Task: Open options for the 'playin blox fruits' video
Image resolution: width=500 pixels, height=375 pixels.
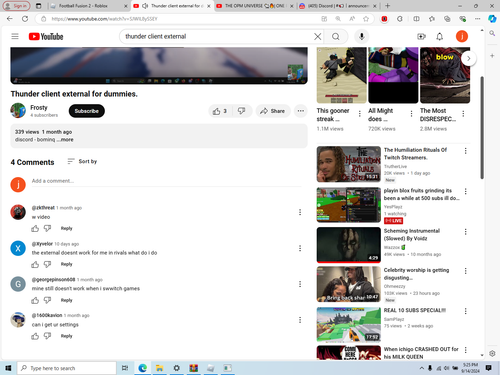Action: coord(466,191)
